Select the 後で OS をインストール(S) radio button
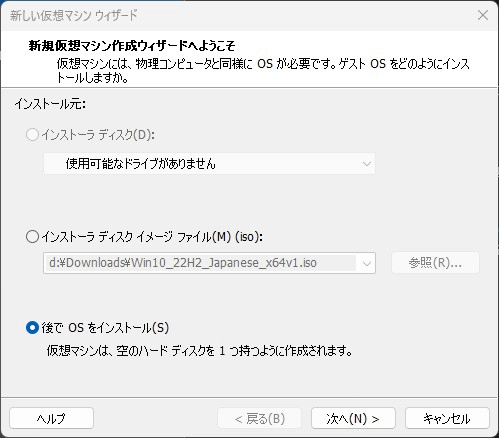This screenshot has width=499, height=438. [32, 328]
